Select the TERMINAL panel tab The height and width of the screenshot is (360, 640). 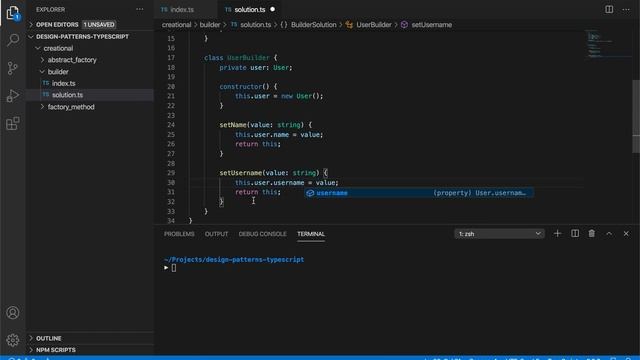(311, 234)
